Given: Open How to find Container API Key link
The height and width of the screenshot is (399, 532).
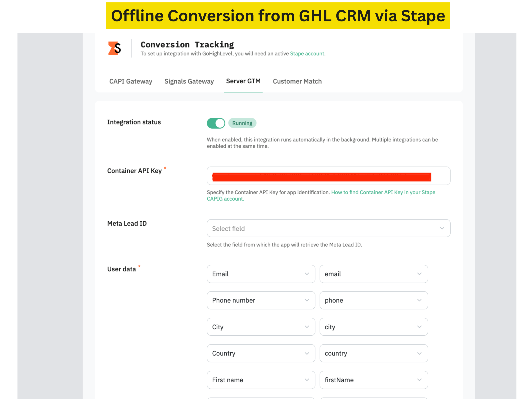Looking at the screenshot, I should (383, 192).
